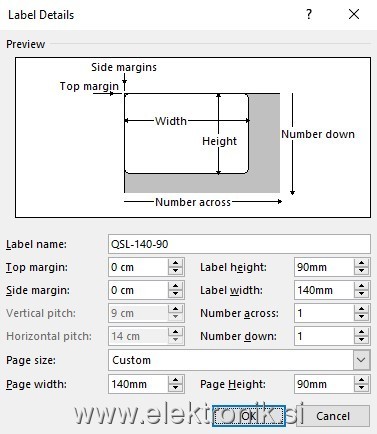
Task: Click the Page width 140mm field
Action: coord(138,384)
